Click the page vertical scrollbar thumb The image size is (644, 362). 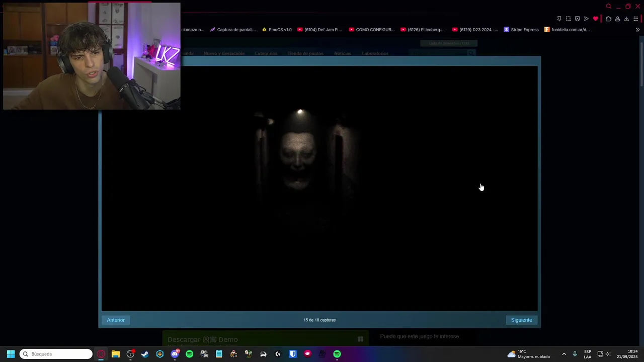point(641,64)
